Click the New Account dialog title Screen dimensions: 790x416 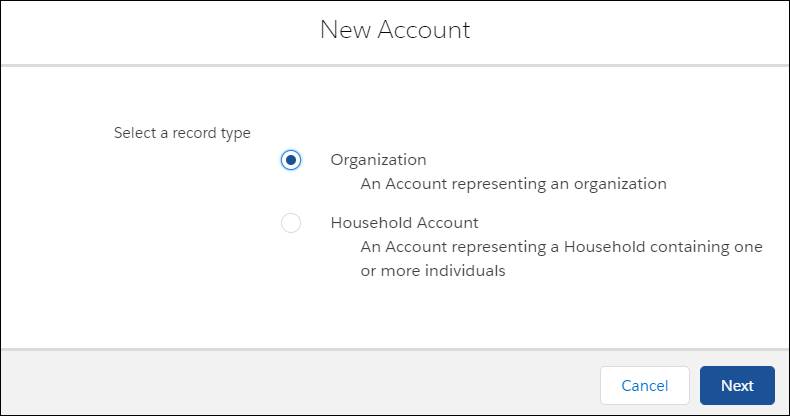(x=395, y=30)
